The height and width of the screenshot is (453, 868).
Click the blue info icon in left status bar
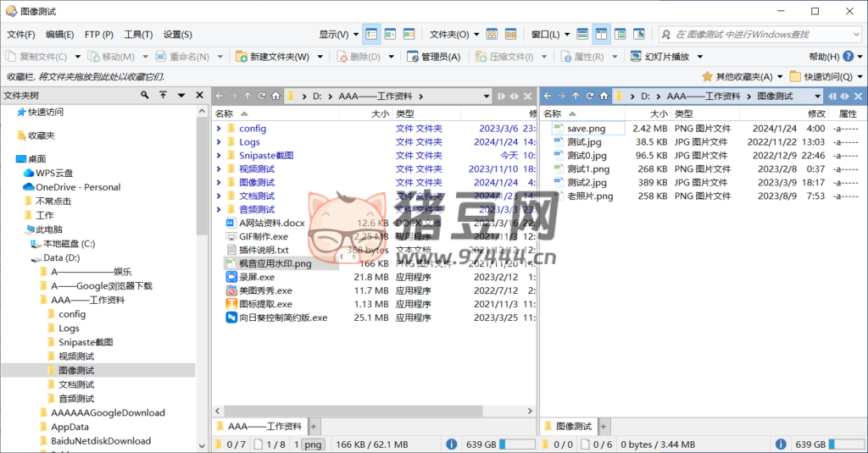451,444
